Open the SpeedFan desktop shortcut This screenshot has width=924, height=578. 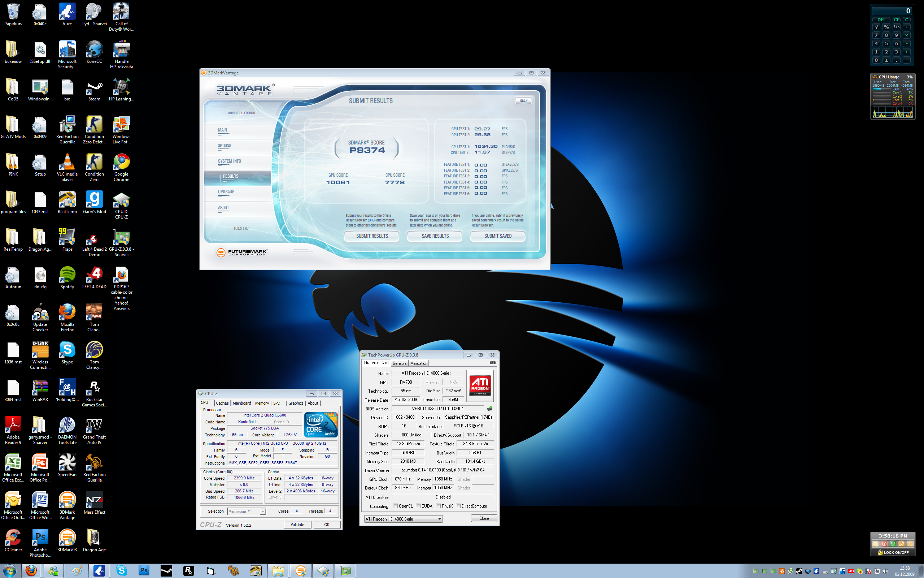click(67, 466)
